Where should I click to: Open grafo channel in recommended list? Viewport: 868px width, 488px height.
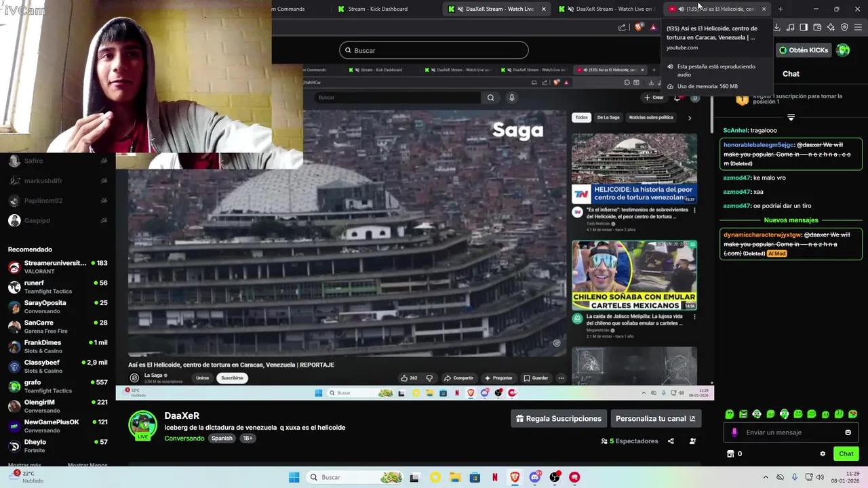pyautogui.click(x=58, y=386)
